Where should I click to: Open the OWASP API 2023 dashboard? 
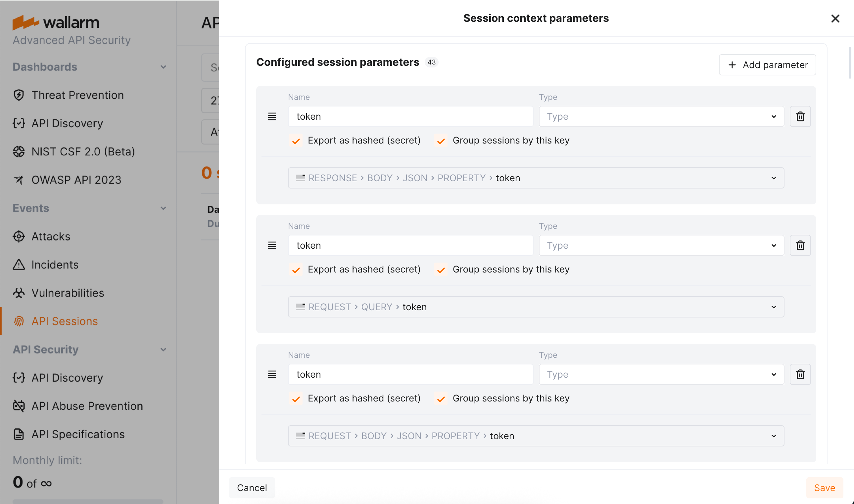point(76,180)
